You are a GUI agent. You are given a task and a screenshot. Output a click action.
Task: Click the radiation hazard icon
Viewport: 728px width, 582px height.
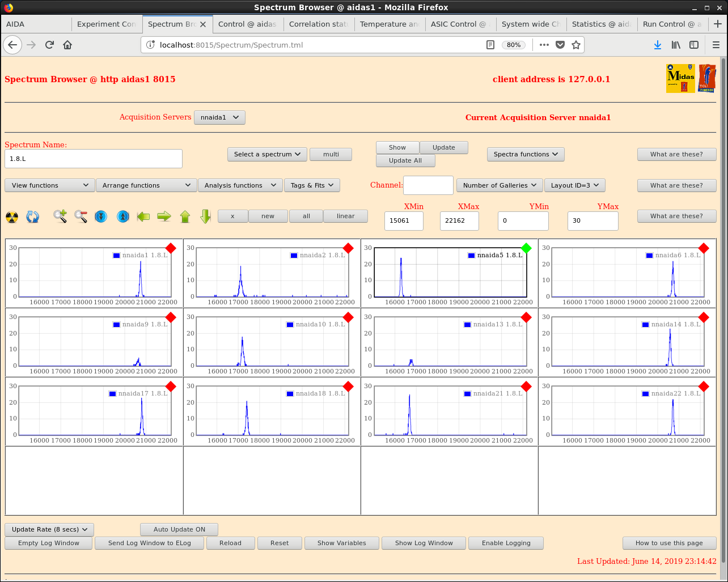click(x=12, y=216)
